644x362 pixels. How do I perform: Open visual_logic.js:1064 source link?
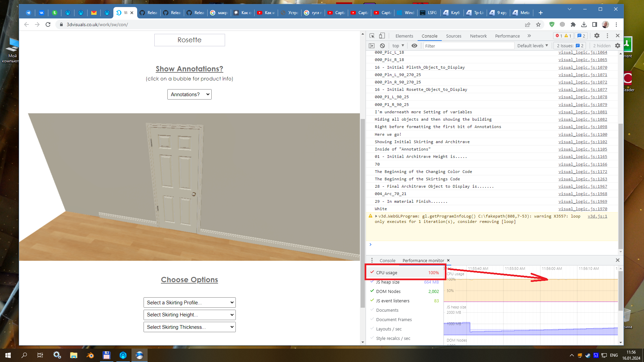(x=583, y=52)
